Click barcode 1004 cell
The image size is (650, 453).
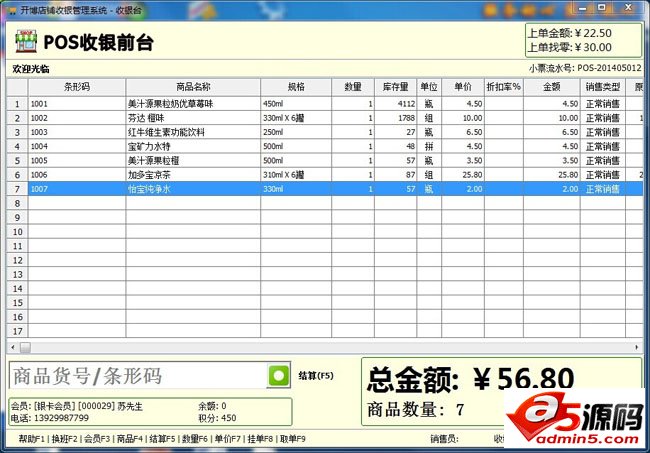click(77, 146)
